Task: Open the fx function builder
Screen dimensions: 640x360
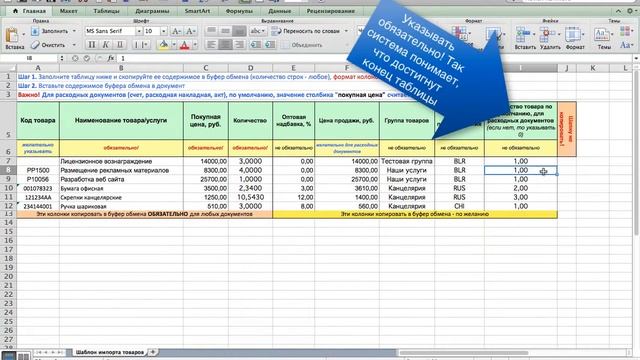Action: tap(111, 58)
